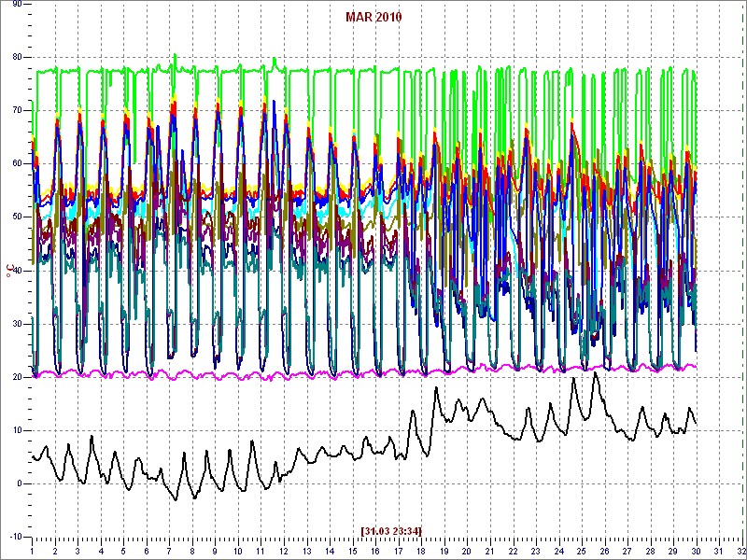Click day "5" on the date axis
Screen dimensions: 747x560
click(123, 551)
